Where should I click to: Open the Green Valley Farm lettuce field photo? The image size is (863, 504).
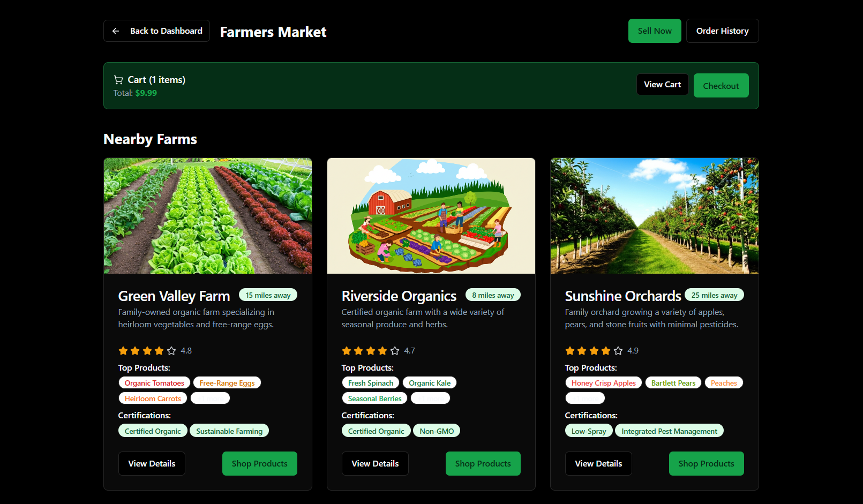pos(208,216)
